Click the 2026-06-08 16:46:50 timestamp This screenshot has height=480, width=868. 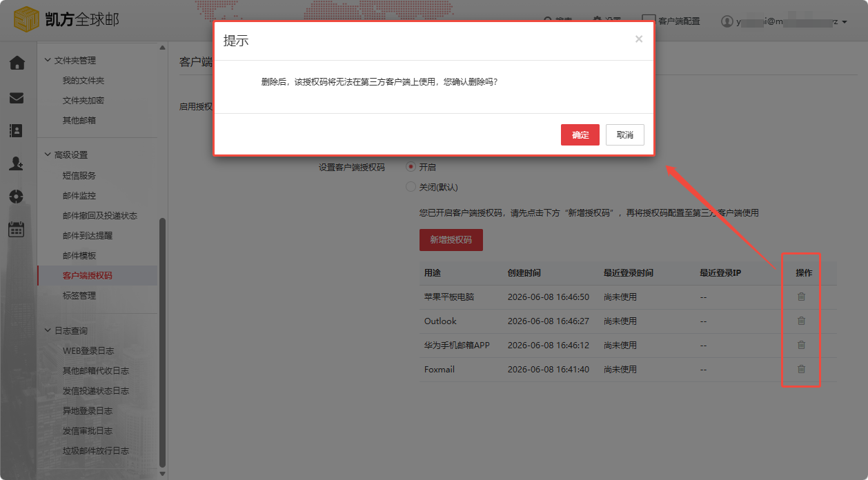(549, 297)
